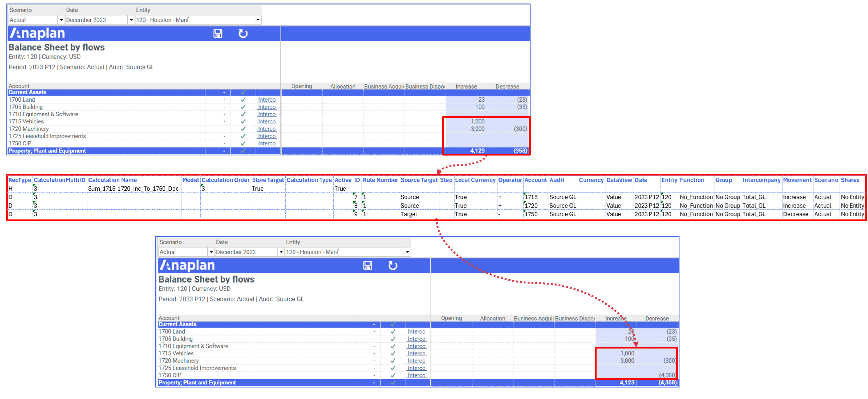Open the Date dropdown in the top panel

tap(131, 20)
